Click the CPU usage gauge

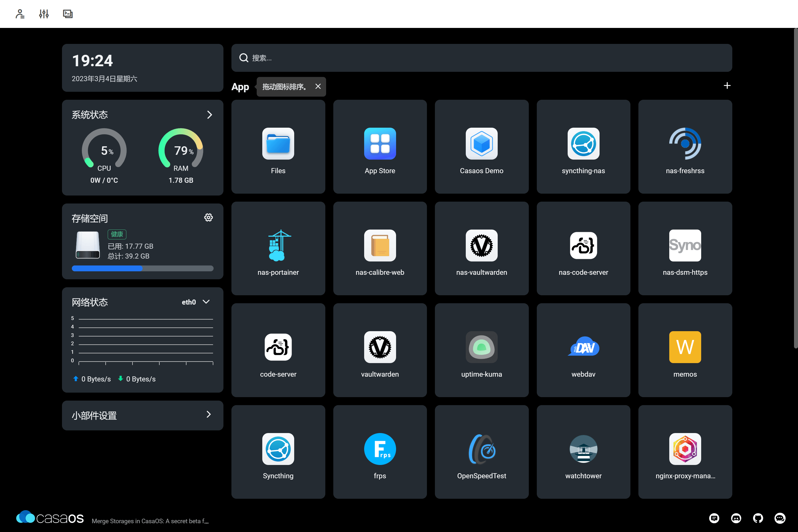point(104,148)
